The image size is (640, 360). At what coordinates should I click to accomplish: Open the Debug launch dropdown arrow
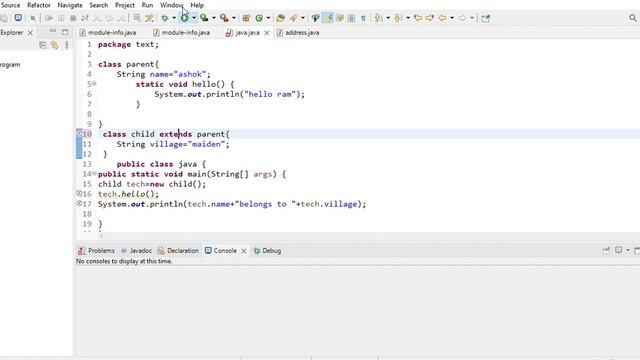tap(174, 18)
